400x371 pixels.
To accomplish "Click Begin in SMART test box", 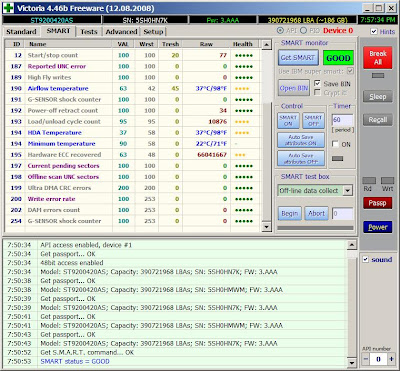I will pyautogui.click(x=289, y=213).
